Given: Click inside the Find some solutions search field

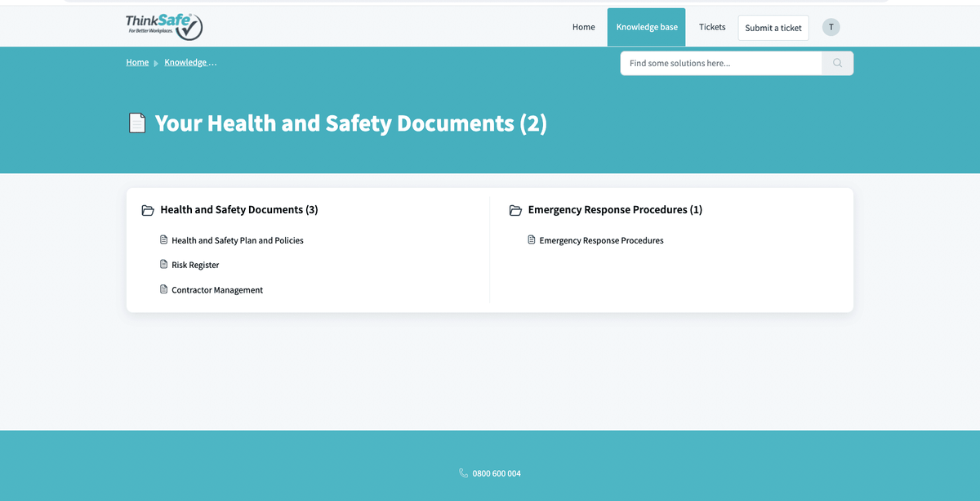Looking at the screenshot, I should [719, 63].
